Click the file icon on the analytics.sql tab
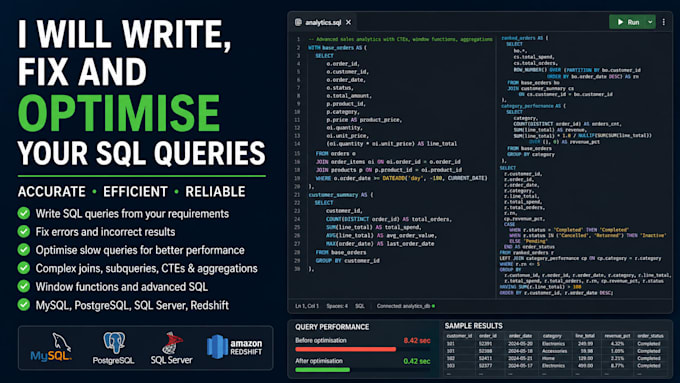Screen dimensions: 680x383 298,22
